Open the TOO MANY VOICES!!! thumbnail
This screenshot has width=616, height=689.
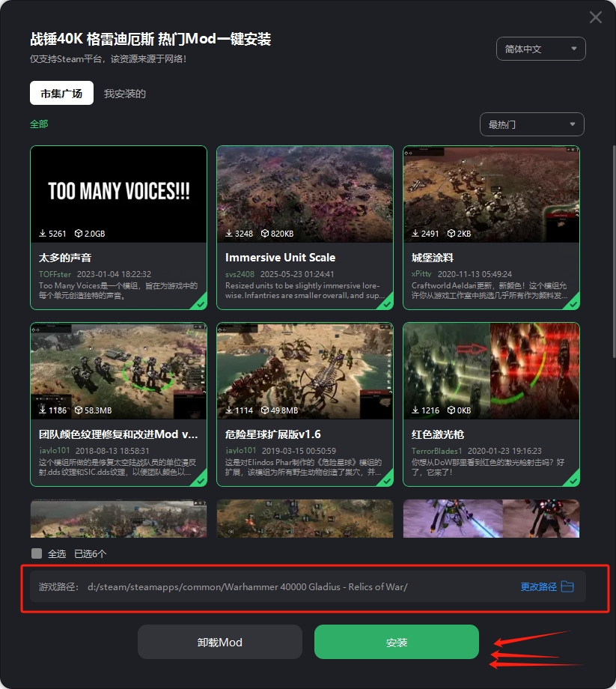[118, 194]
